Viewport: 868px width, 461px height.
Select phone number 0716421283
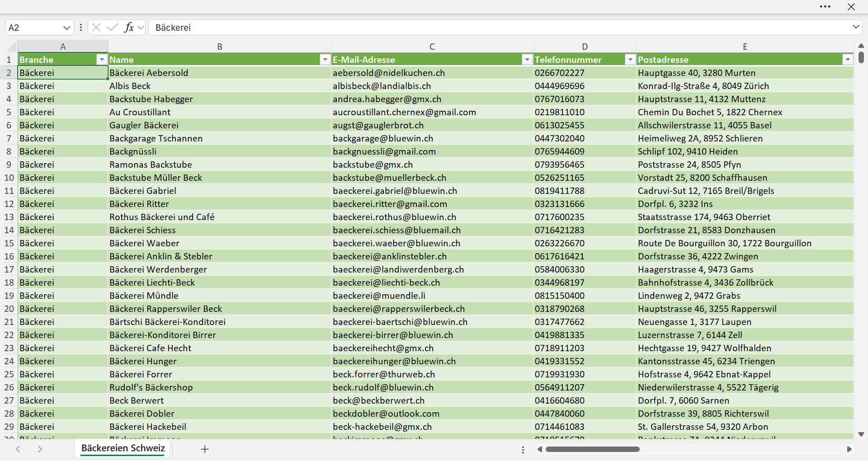point(585,230)
